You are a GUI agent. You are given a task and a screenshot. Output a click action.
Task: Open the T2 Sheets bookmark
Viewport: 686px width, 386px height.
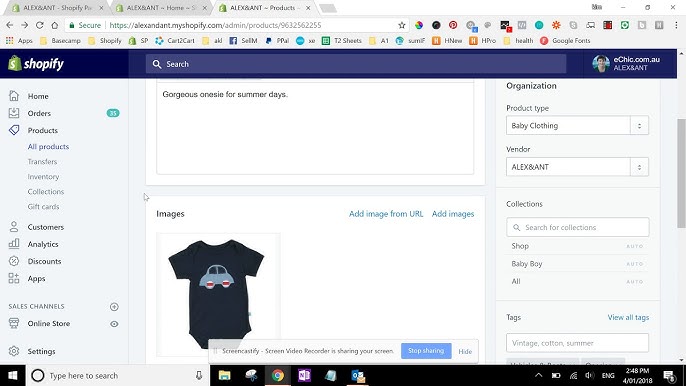point(342,41)
